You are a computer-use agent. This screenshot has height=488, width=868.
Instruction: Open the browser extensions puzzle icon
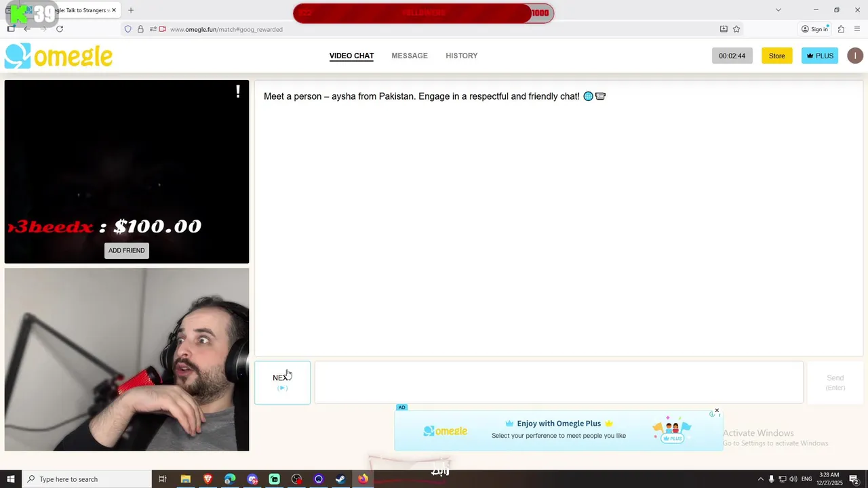point(841,29)
